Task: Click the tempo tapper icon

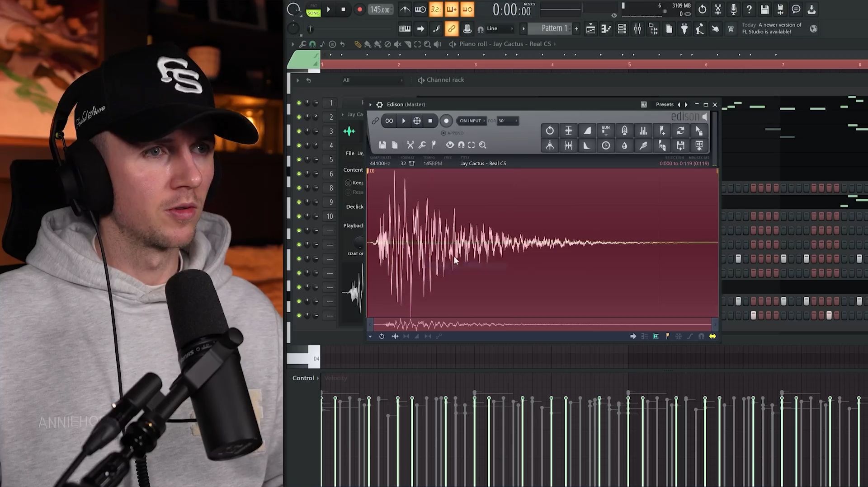Action: [700, 29]
